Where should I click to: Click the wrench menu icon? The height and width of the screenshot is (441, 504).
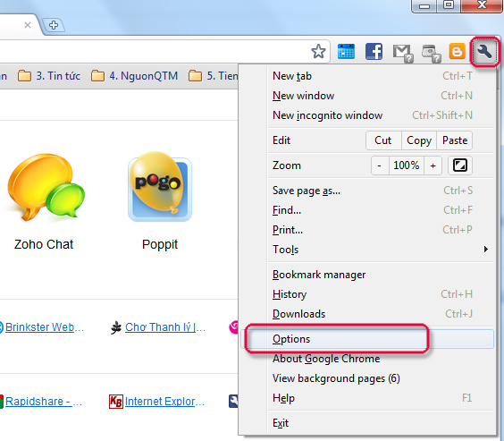(x=484, y=52)
